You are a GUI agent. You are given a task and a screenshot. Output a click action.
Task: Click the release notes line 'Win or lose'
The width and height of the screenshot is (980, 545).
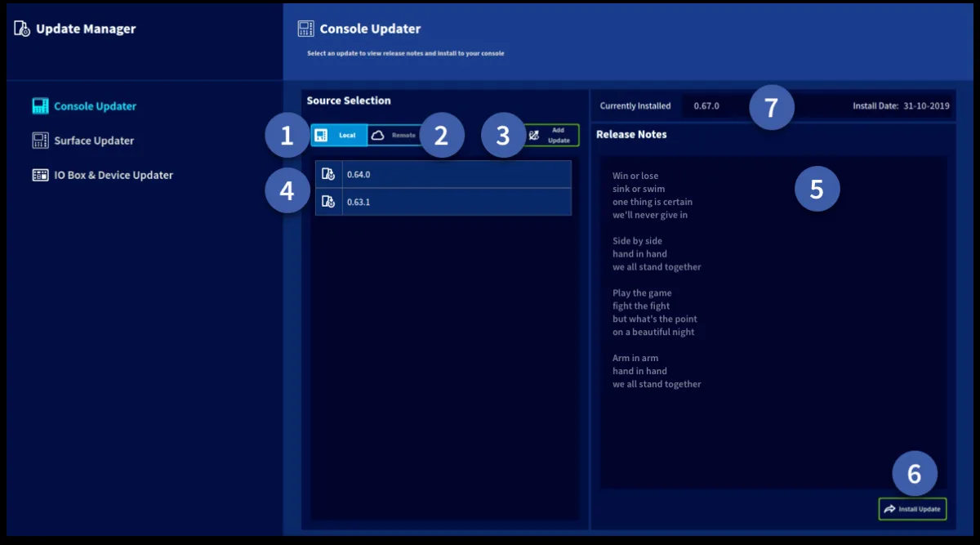pyautogui.click(x=635, y=176)
